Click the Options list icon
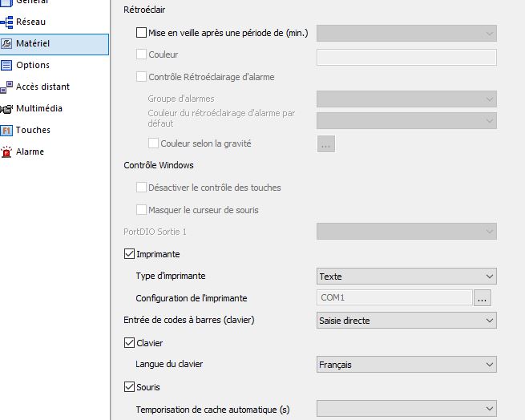 [6, 66]
